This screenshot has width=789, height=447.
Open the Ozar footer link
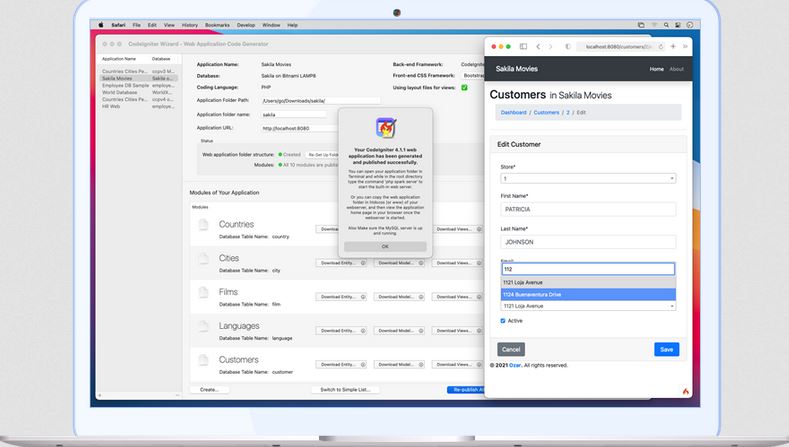tap(515, 365)
